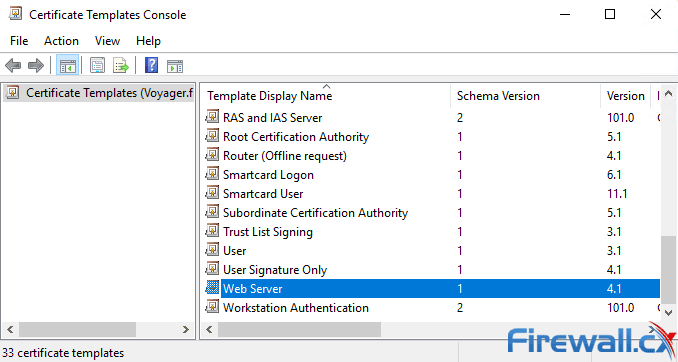Minimize the Certificate Templates Console window
The width and height of the screenshot is (678, 362).
tap(565, 14)
